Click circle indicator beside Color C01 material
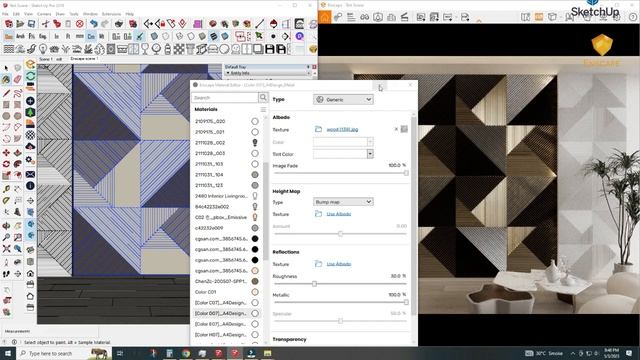This screenshot has width=640, height=360. point(255,292)
